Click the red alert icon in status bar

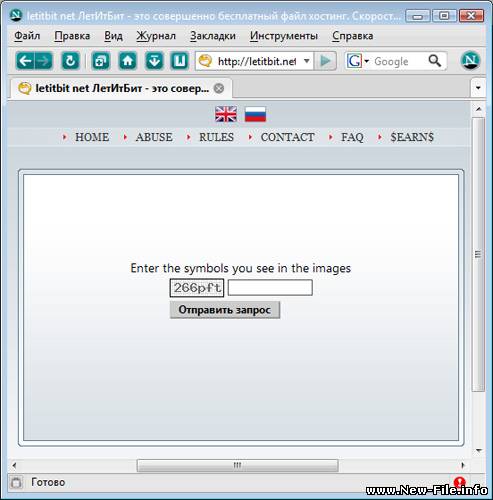pyautogui.click(x=459, y=482)
